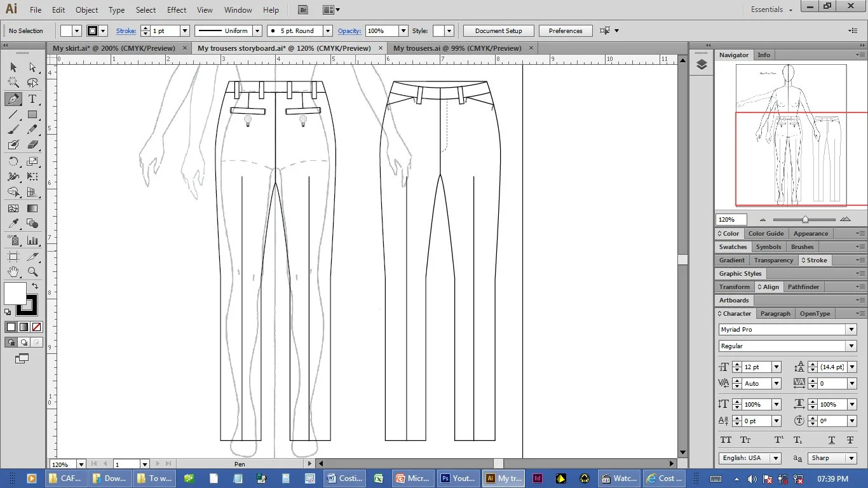The image size is (868, 488).
Task: Activate the Zoom magnifier tool
Action: click(x=32, y=272)
